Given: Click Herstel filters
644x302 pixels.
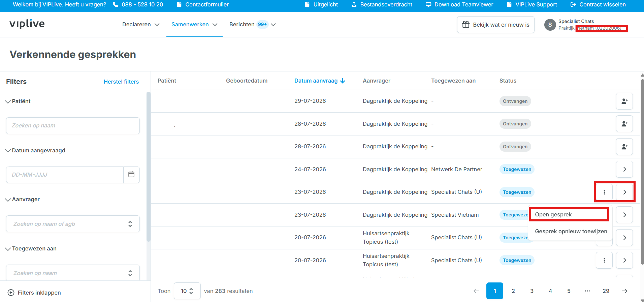Looking at the screenshot, I should click(x=121, y=82).
